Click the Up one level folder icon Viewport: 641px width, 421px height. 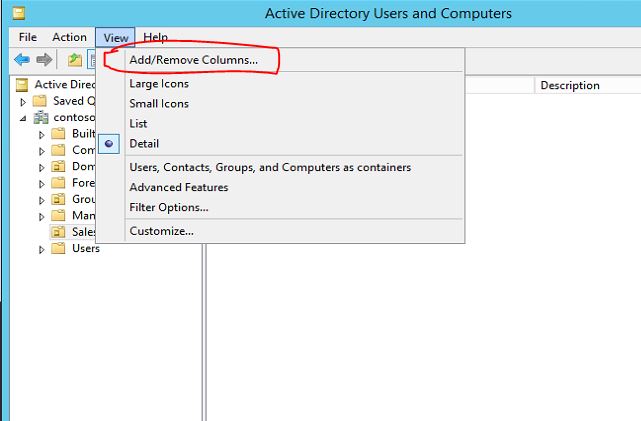pos(75,60)
